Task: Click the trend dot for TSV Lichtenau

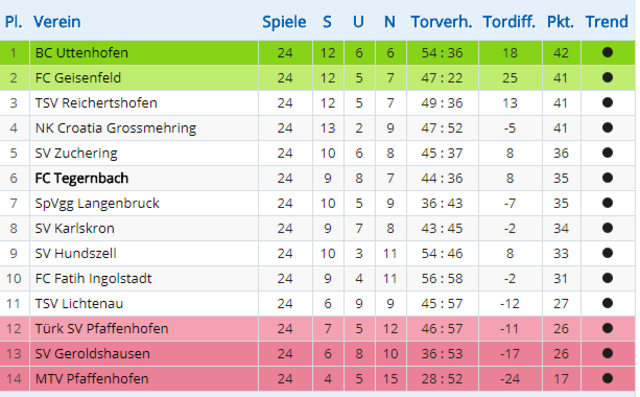Action: coord(607,303)
